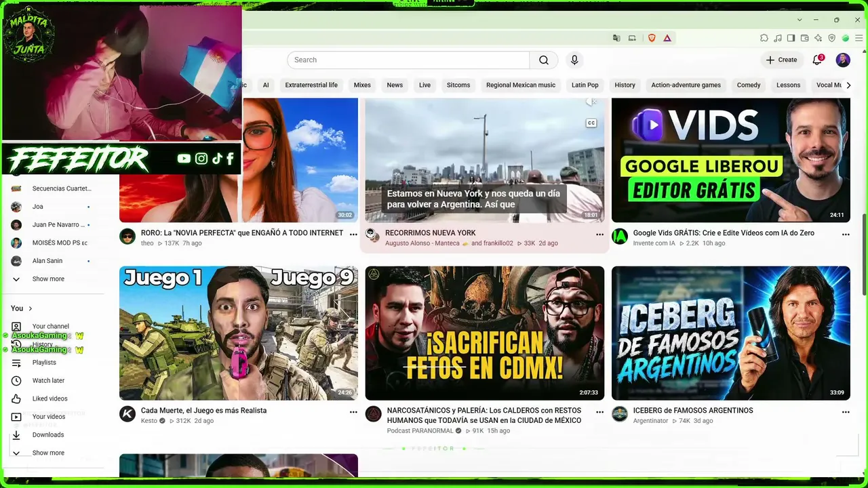Open options for the RORO video
868x488 pixels.
(353, 234)
